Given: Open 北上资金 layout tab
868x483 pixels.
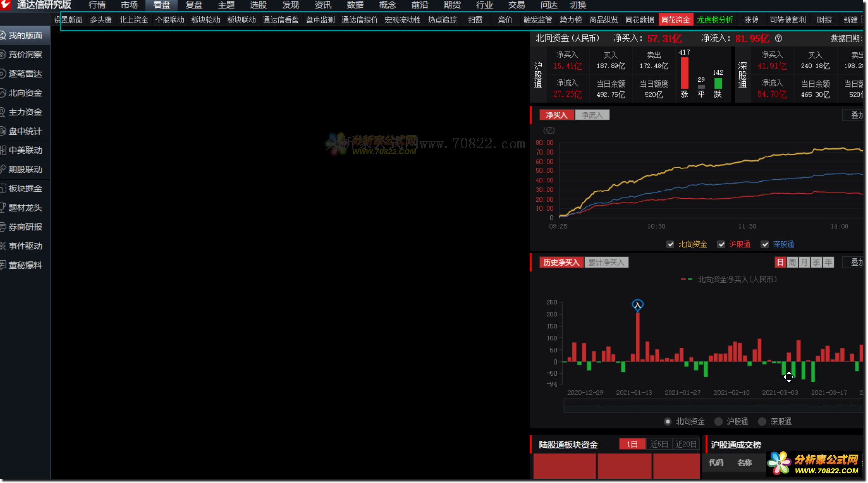Looking at the screenshot, I should tap(134, 20).
